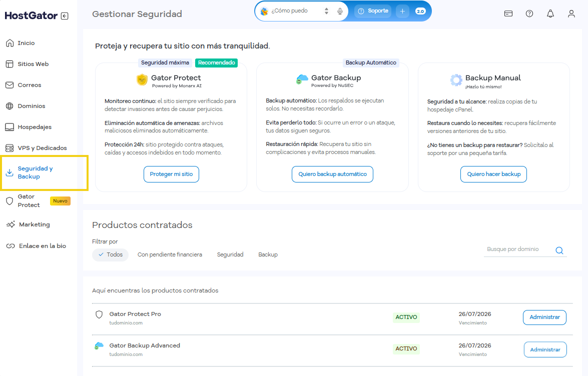Screen dimensions: 588x376
Task: Click the Productos contratados heading
Action: pos(142,225)
